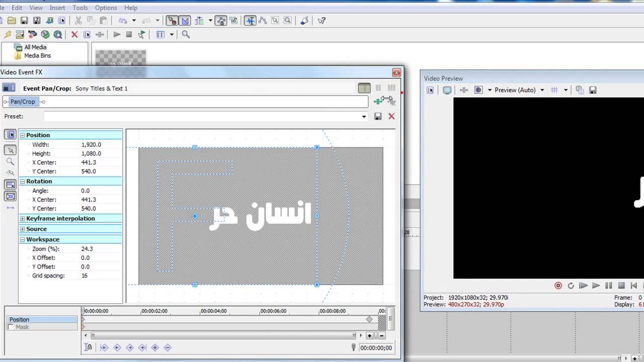Click the Video Preview split-screen view icon

pyautogui.click(x=478, y=90)
